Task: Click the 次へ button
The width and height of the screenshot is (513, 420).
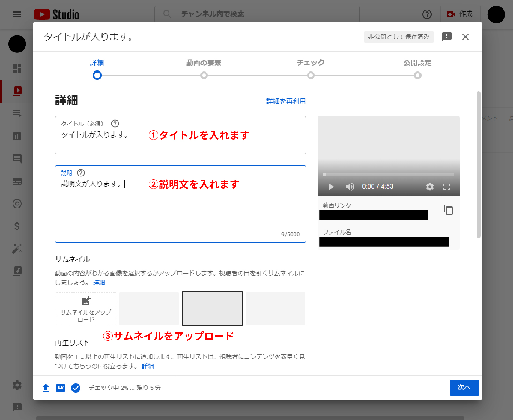Action: (464, 388)
